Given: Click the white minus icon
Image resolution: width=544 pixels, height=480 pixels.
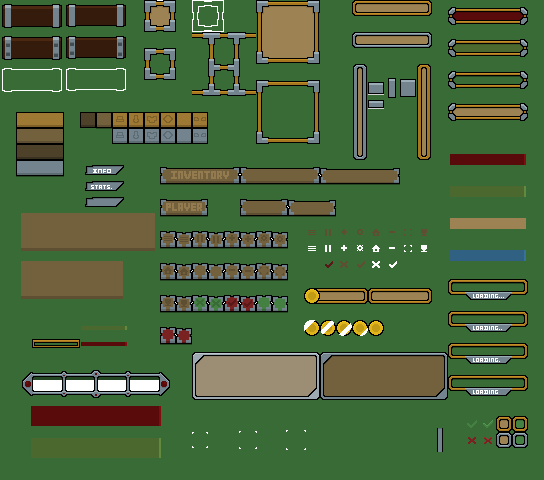Looking at the screenshot, I should (392, 248).
